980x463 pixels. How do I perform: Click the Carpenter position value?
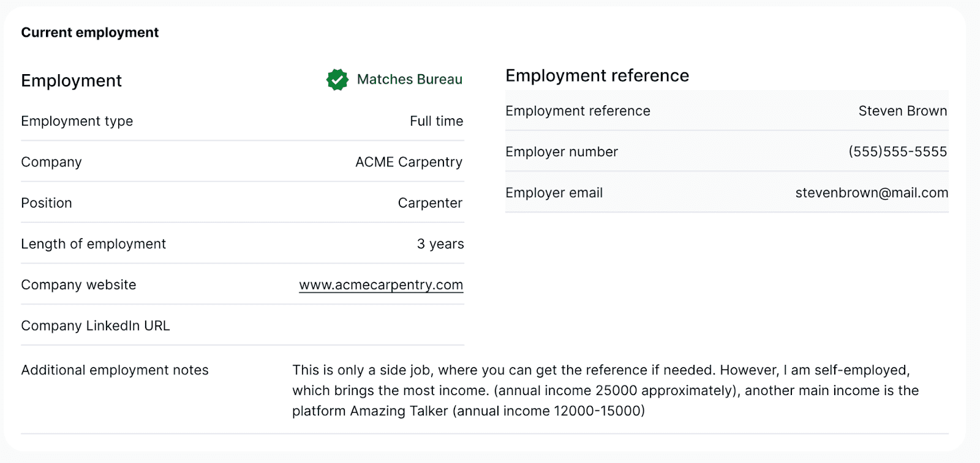(x=430, y=203)
